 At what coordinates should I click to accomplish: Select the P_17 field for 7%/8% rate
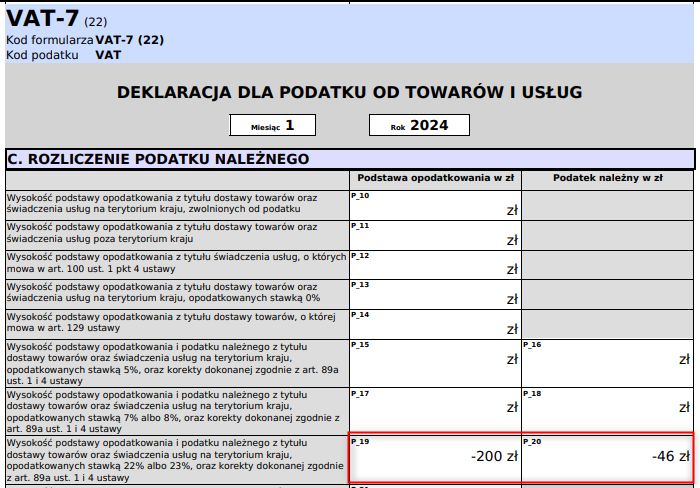[x=434, y=410]
